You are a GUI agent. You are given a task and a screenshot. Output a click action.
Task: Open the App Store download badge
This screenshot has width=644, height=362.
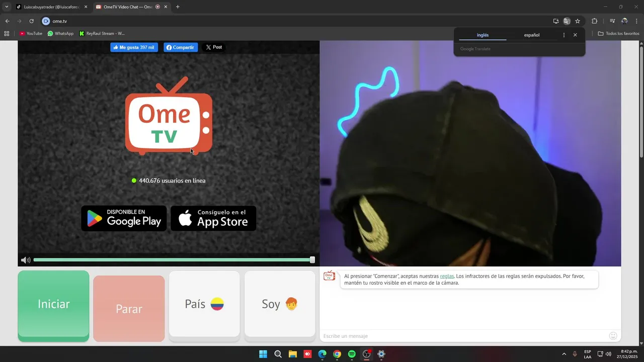213,218
